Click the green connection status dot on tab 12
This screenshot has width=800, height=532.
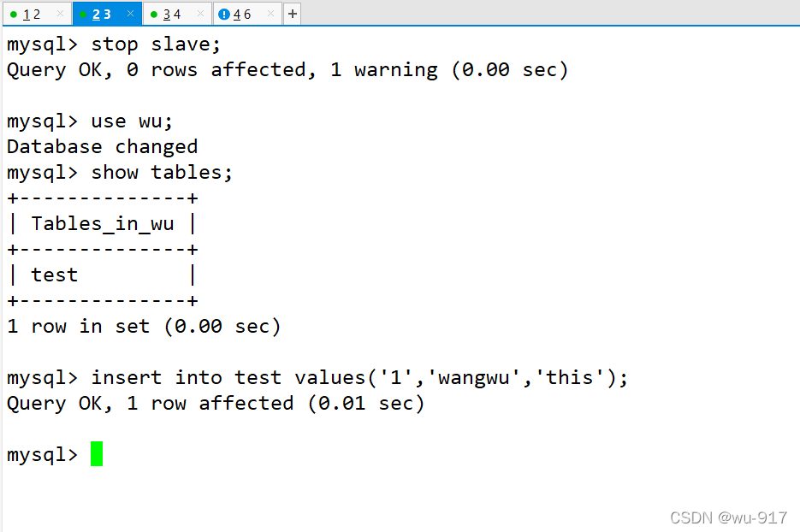15,13
